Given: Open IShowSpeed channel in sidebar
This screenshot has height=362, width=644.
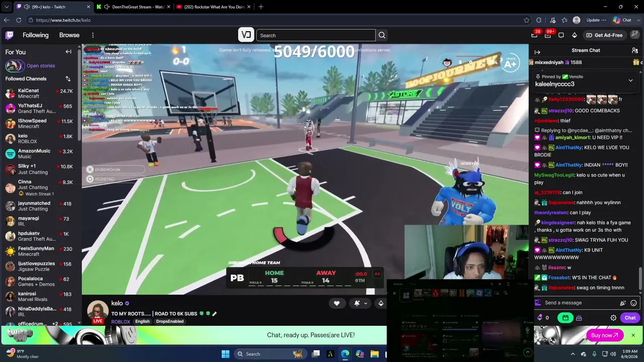Looking at the screenshot, I should tap(40, 124).
